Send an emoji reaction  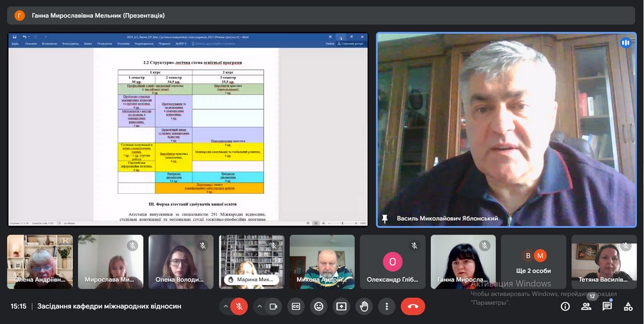pyautogui.click(x=319, y=306)
